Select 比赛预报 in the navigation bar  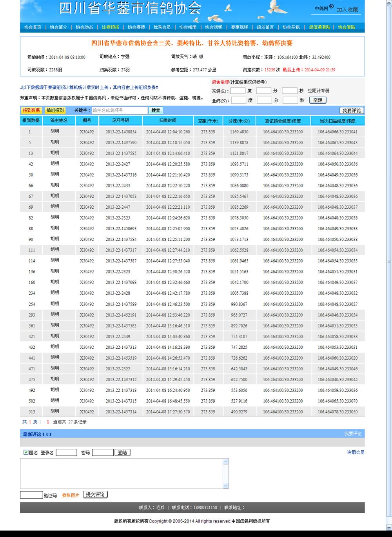click(x=110, y=27)
